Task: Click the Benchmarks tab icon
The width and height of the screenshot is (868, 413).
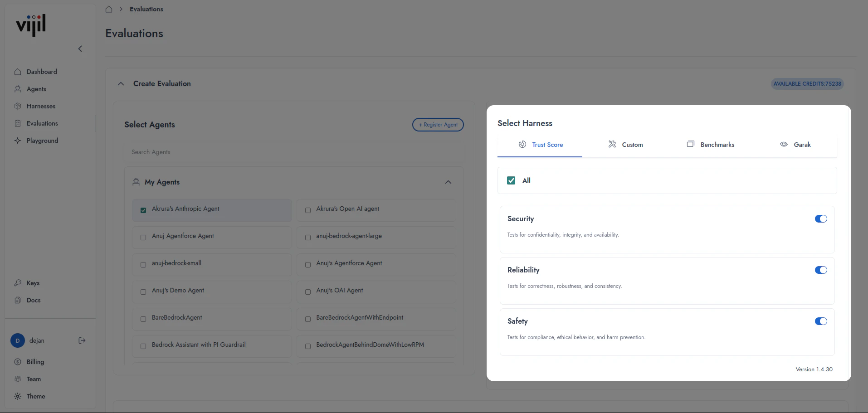Action: tap(691, 144)
